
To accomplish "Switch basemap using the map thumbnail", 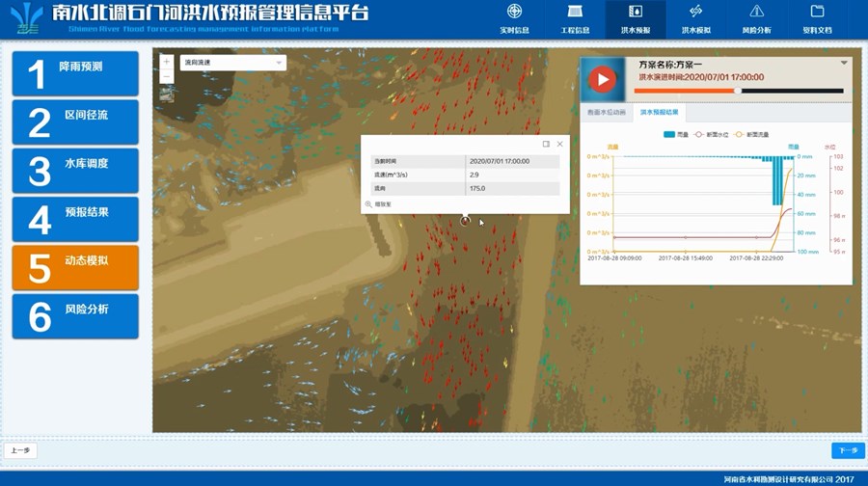I will click(167, 94).
